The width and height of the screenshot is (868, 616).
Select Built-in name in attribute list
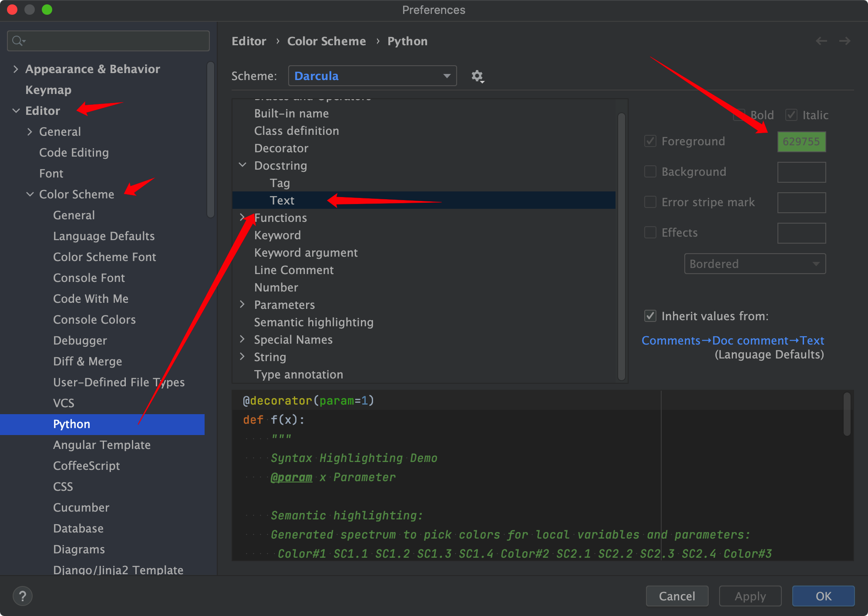pos(292,114)
